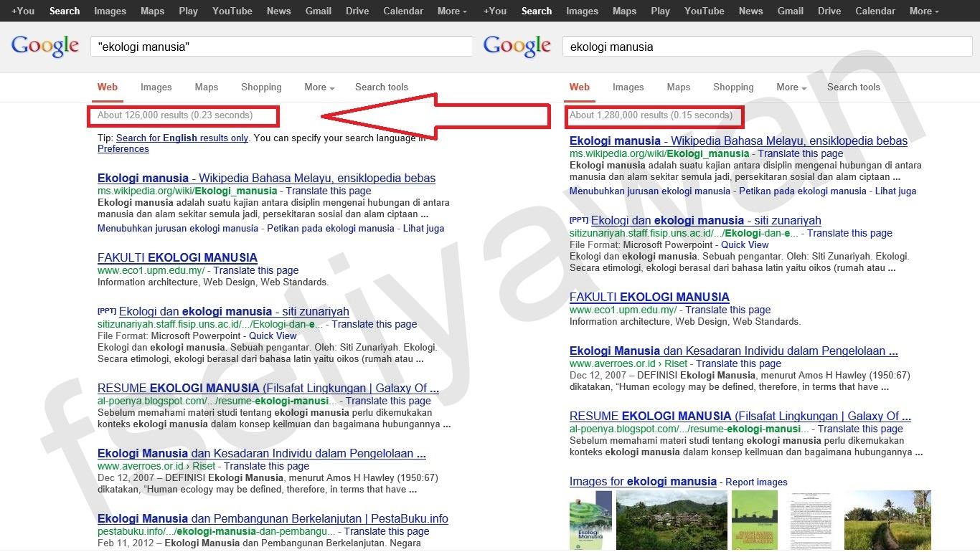Open the +You link in left top bar
This screenshot has height=552, width=980.
(23, 11)
